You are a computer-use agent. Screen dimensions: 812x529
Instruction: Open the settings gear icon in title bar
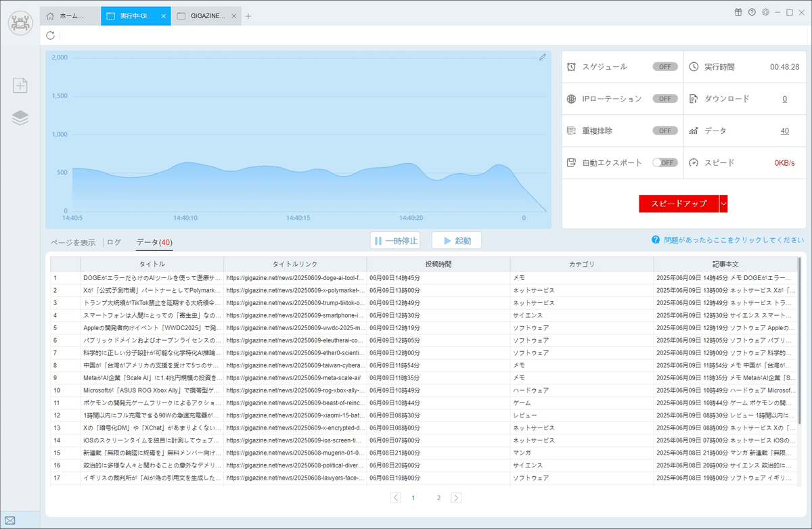pyautogui.click(x=765, y=12)
